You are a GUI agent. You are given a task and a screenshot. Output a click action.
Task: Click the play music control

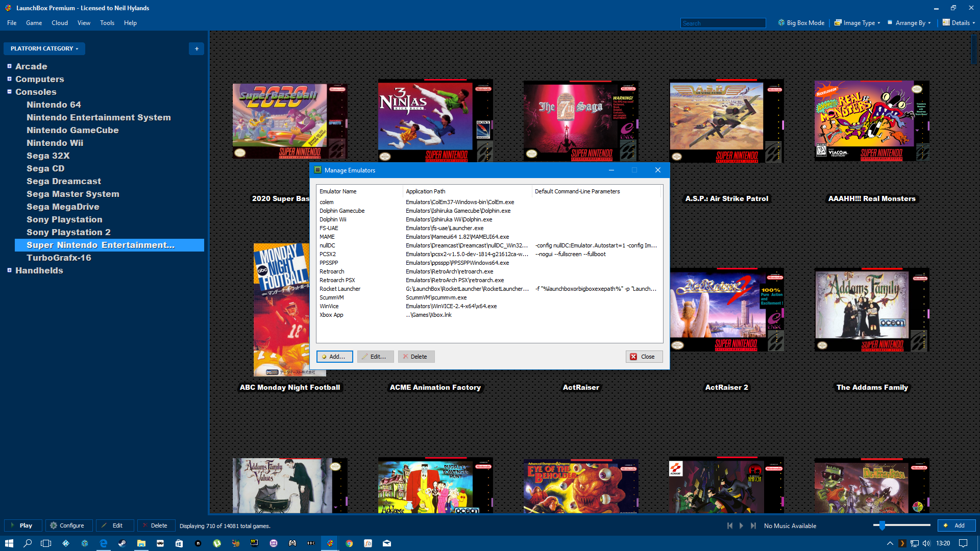742,525
